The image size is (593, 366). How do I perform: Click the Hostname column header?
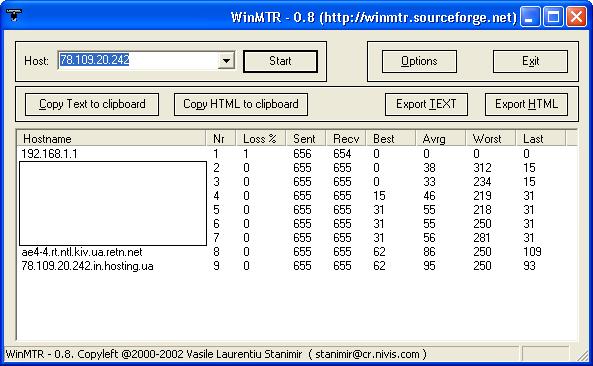(x=112, y=139)
